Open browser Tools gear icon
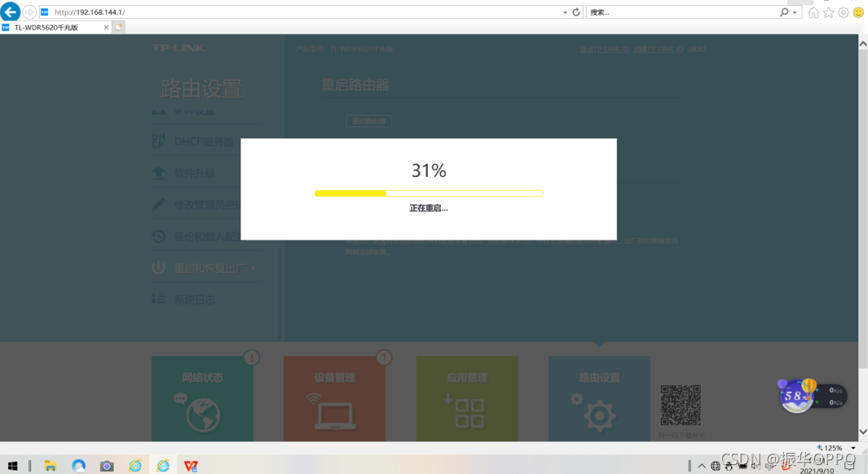The image size is (868, 474). click(843, 13)
